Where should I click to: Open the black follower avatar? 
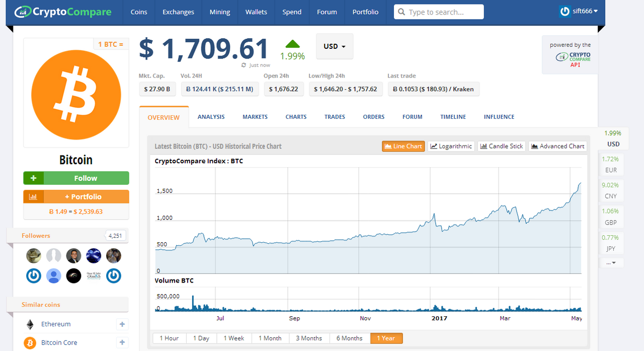coord(73,275)
